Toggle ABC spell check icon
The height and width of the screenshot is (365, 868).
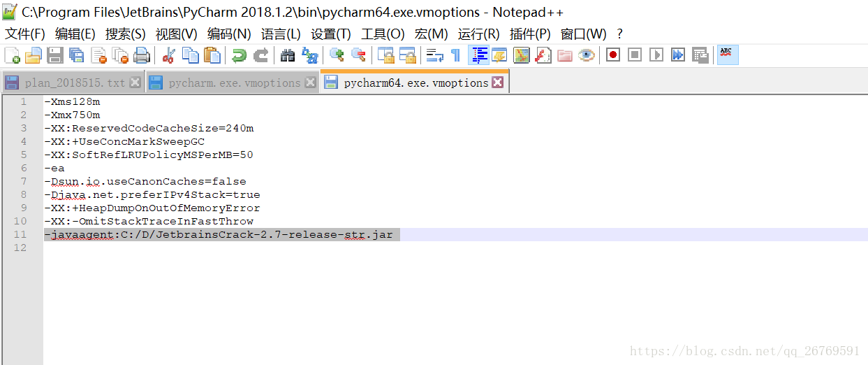[x=727, y=55]
